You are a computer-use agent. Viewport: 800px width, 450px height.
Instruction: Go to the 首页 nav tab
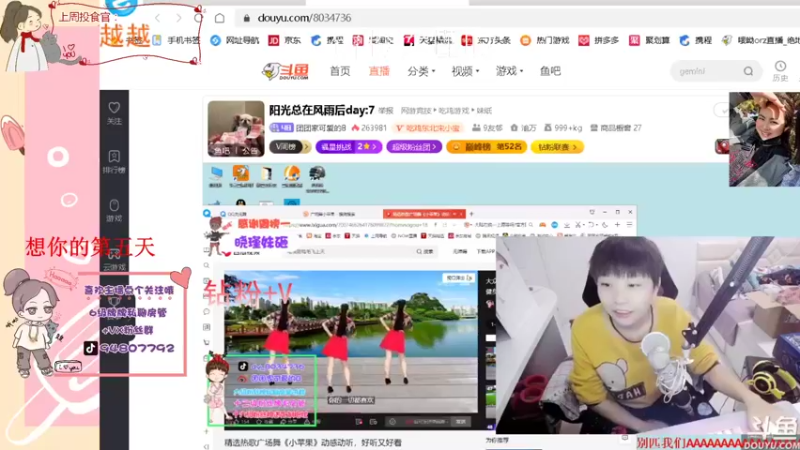pyautogui.click(x=340, y=71)
